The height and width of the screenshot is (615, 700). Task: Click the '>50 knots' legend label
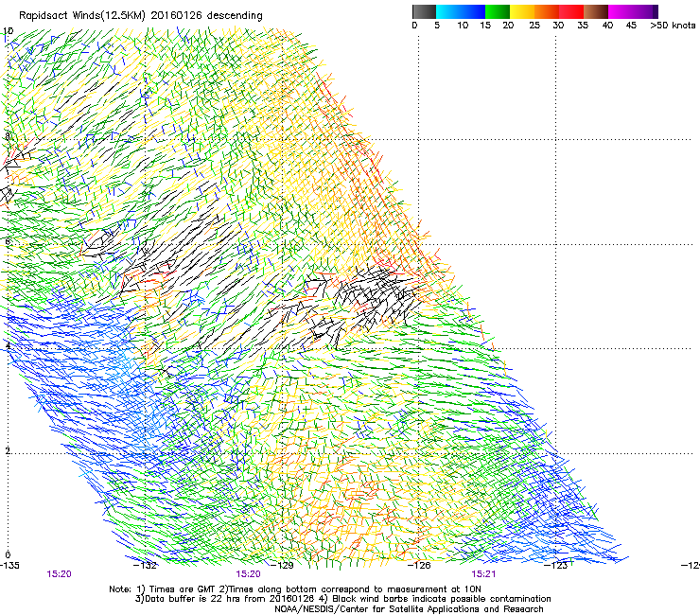point(673,26)
